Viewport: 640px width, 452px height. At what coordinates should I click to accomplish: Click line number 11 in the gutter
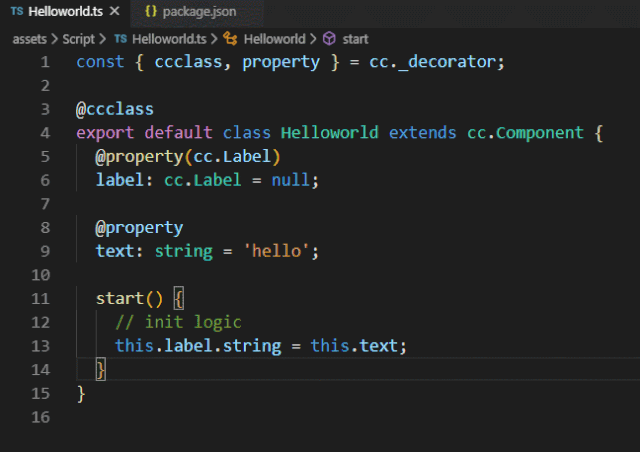pyautogui.click(x=42, y=298)
